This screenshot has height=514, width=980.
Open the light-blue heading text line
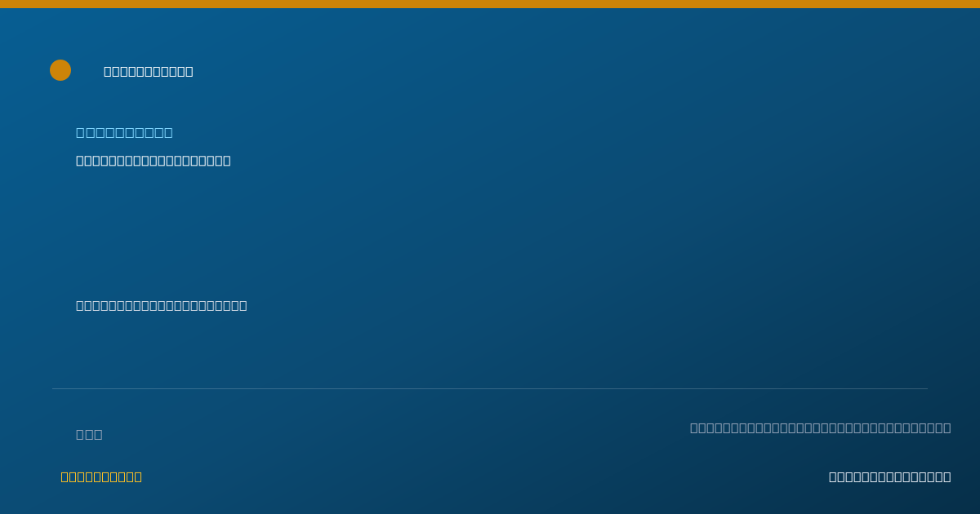[124, 132]
